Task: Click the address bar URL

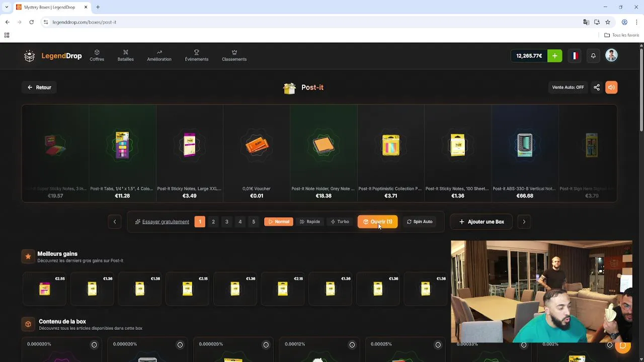Action: [x=85, y=22]
